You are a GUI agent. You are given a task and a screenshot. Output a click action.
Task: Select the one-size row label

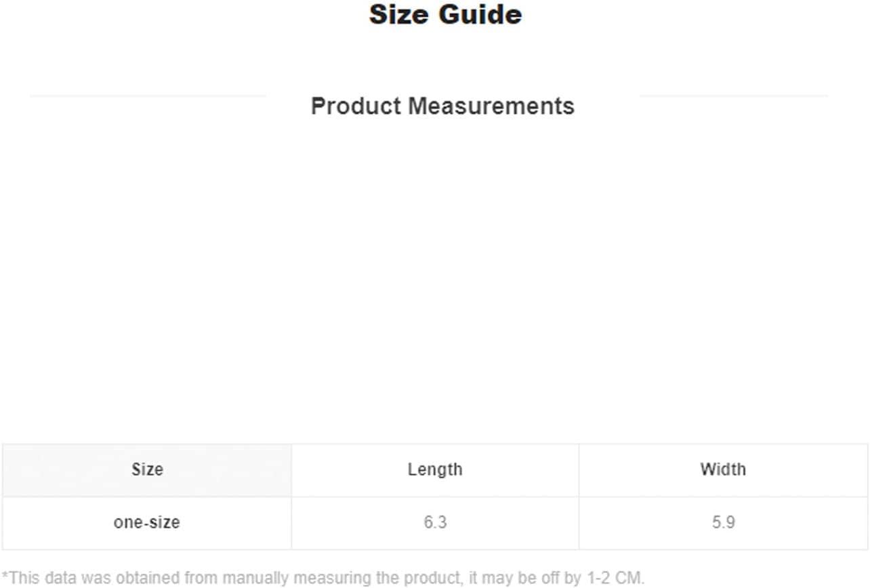point(147,522)
